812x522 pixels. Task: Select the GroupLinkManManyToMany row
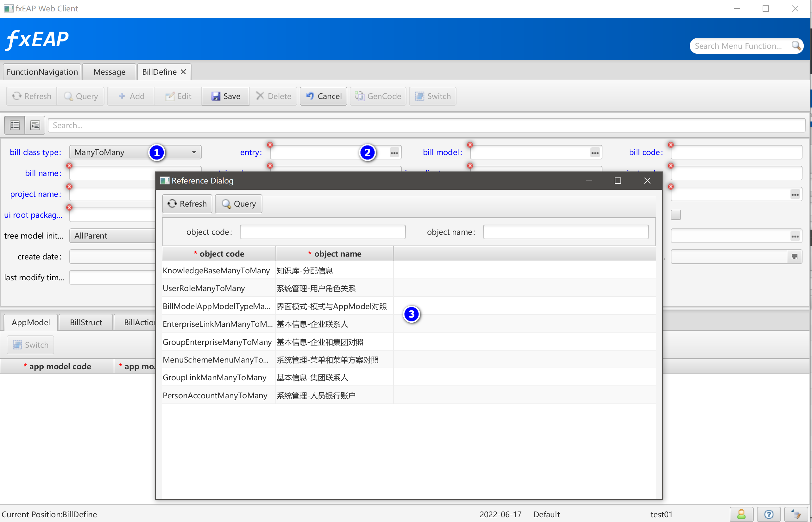coord(409,377)
